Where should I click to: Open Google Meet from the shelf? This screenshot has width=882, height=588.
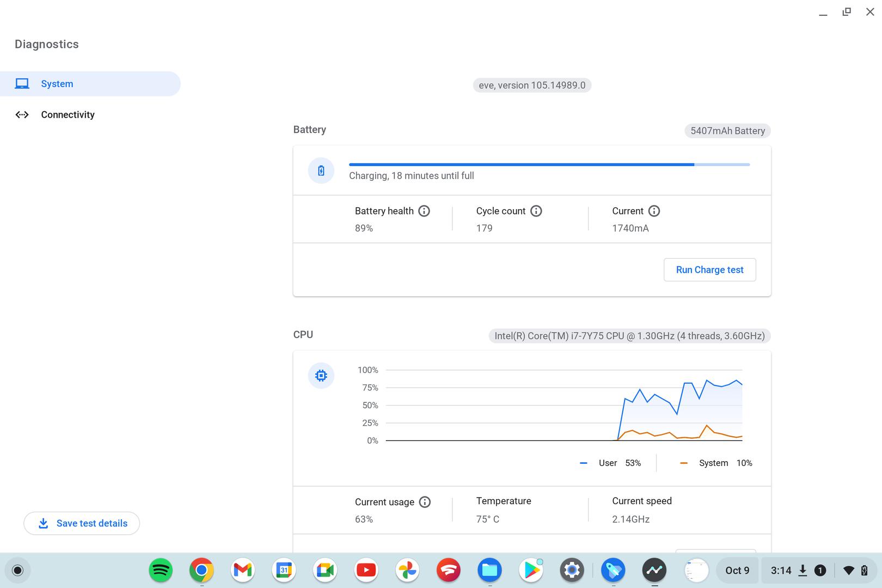coord(325,571)
